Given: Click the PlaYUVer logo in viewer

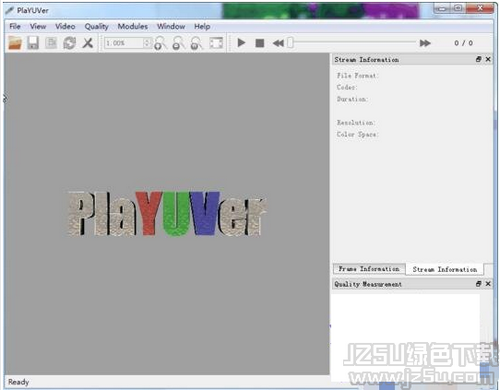Looking at the screenshot, I should 167,214.
